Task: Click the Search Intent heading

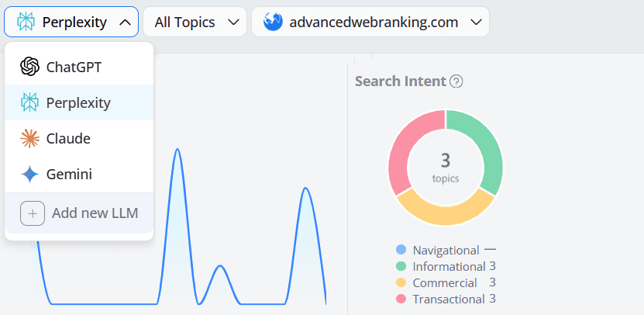Action: [401, 81]
